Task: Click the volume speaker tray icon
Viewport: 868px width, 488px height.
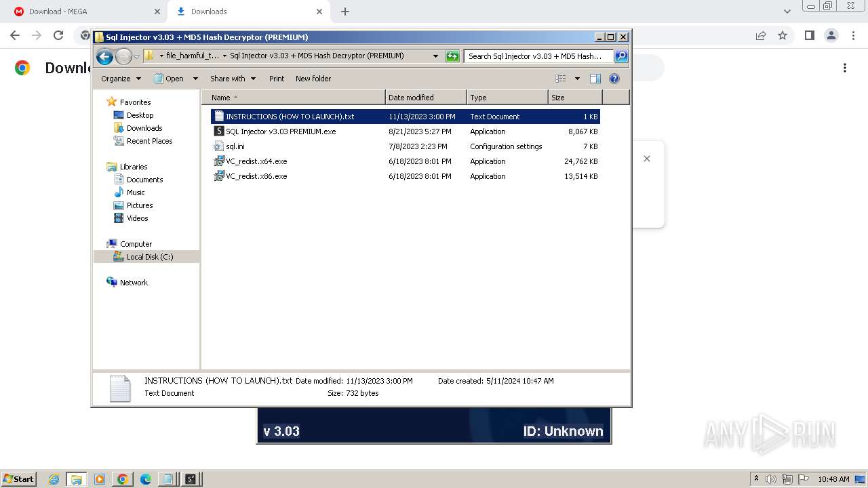Action: (x=771, y=479)
